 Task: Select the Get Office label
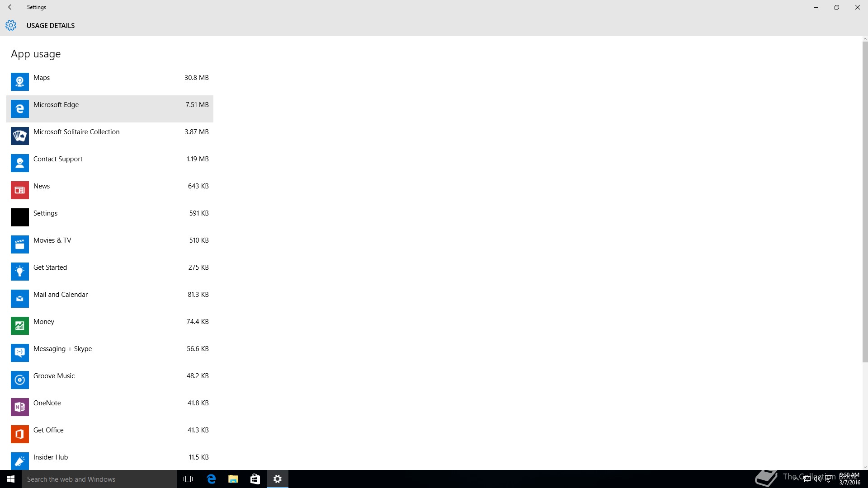click(48, 430)
